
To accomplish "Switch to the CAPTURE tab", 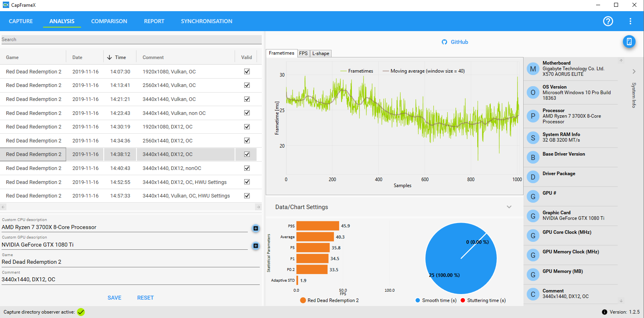I will [x=21, y=21].
